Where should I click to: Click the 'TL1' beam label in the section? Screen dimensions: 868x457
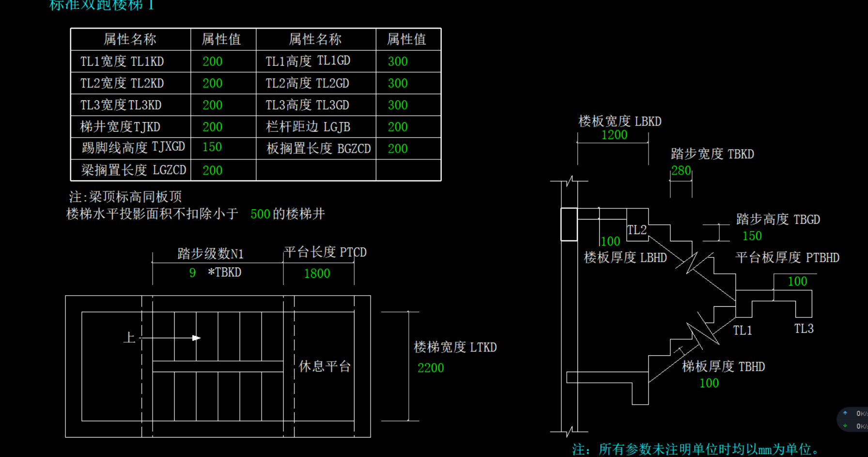[x=743, y=331]
